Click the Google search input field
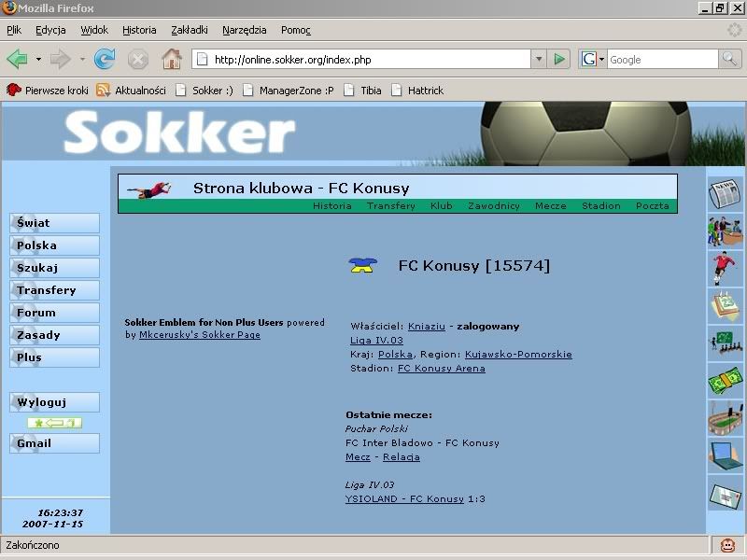 pyautogui.click(x=662, y=60)
